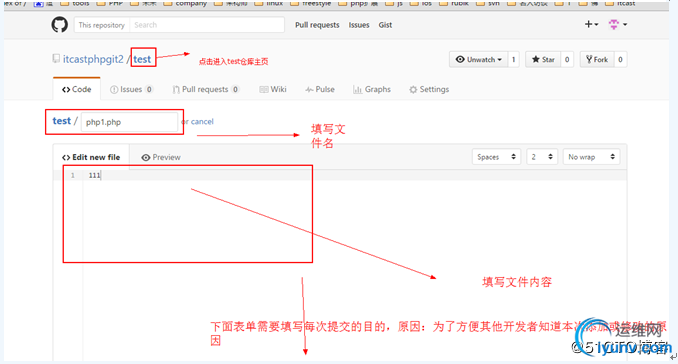678x364 pixels.
Task: Click the test breadcrumb link above the editor
Action: tap(61, 121)
